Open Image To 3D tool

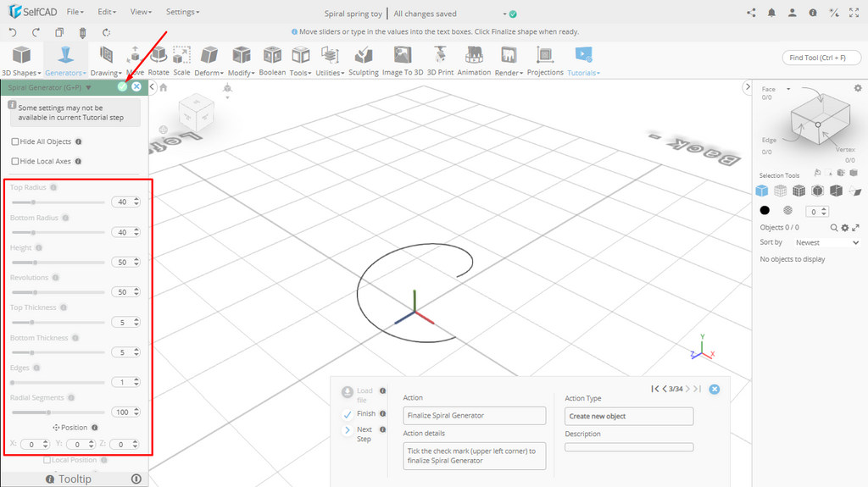[403, 61]
